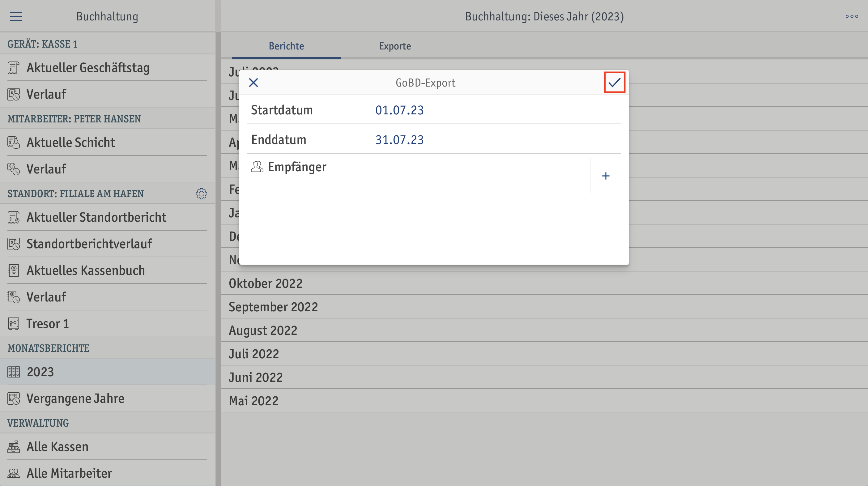Click Aktuelle Schicht icon
This screenshot has height=486, width=868.
(14, 143)
